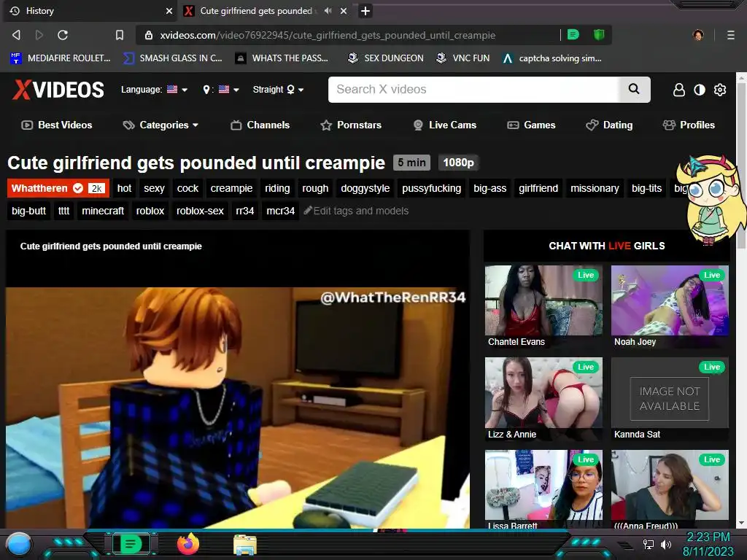
Task: Reload the current page
Action: [x=63, y=35]
